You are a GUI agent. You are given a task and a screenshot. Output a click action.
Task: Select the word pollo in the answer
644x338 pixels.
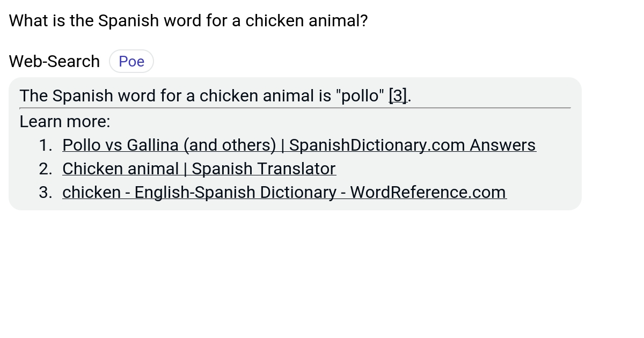click(362, 95)
